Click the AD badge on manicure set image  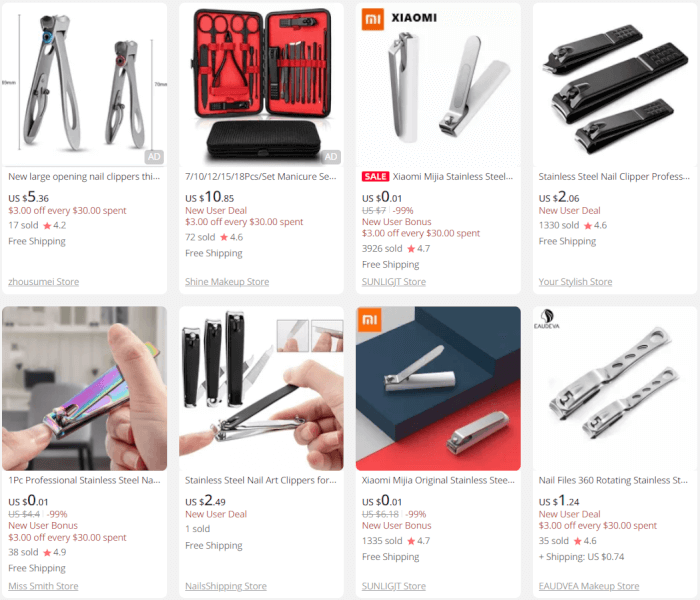click(331, 157)
